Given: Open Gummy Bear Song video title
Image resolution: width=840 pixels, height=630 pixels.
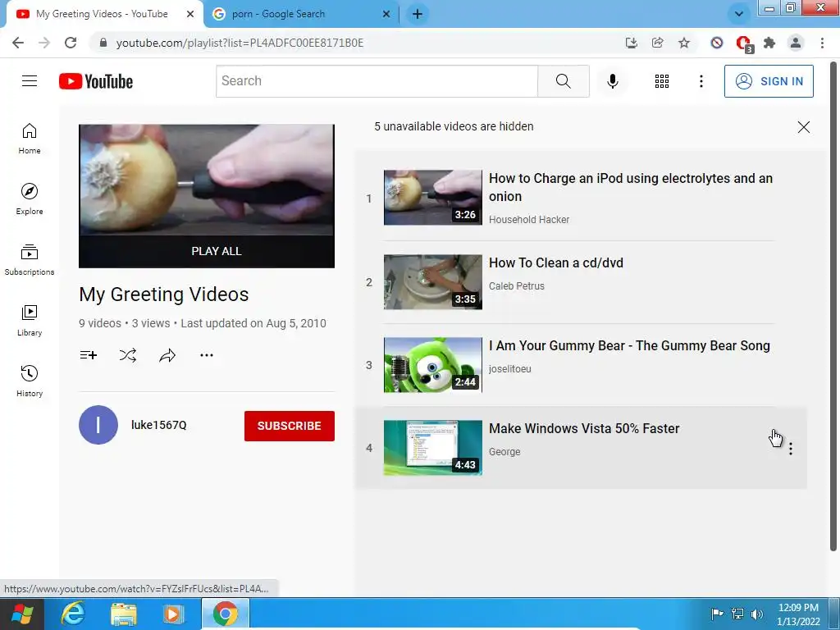Looking at the screenshot, I should tap(629, 345).
